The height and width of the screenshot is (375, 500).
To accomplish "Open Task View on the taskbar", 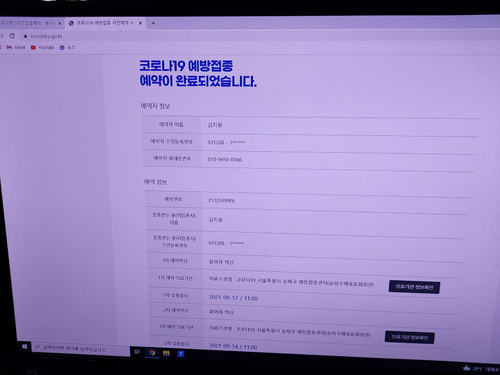I will click(137, 352).
